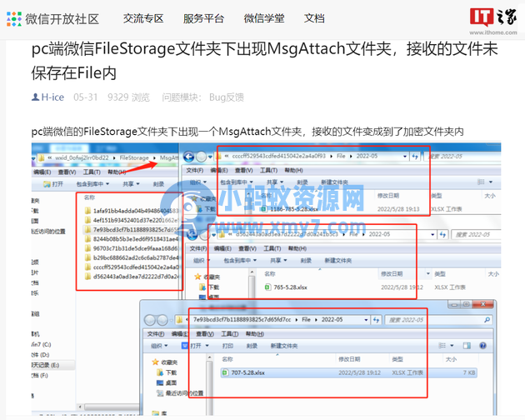The height and width of the screenshot is (420, 525).
Task: Toggle preview pane icon in 7e93bcd3cf7b window
Action: click(x=467, y=345)
